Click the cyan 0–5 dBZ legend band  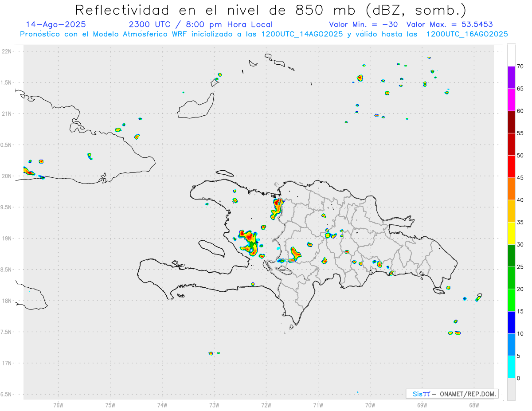point(511,367)
